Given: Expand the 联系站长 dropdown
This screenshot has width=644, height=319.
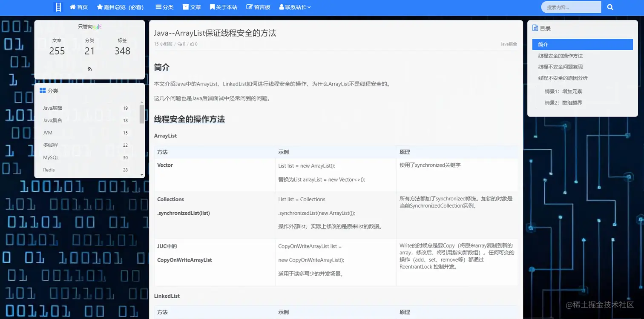Looking at the screenshot, I should pyautogui.click(x=295, y=7).
